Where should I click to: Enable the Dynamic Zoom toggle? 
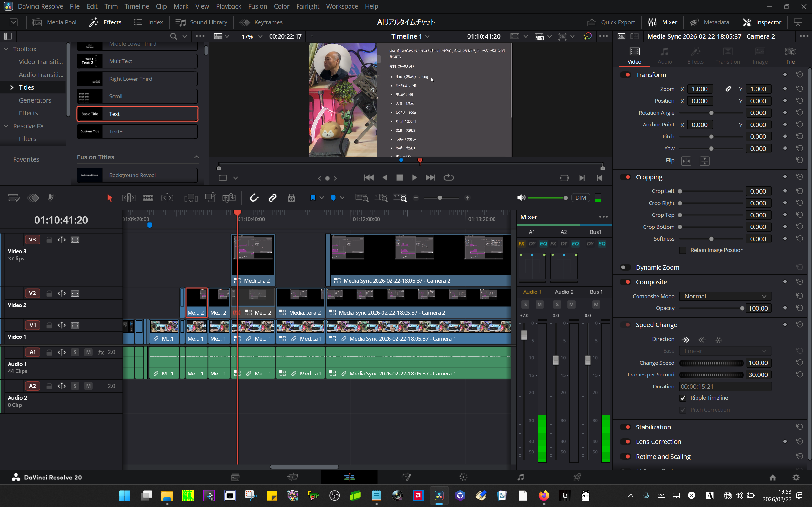[x=625, y=267]
